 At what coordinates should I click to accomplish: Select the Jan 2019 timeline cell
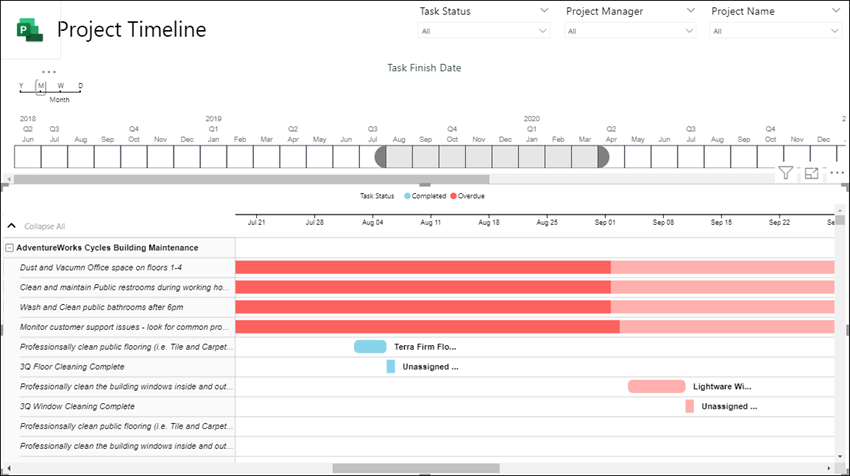click(x=214, y=157)
